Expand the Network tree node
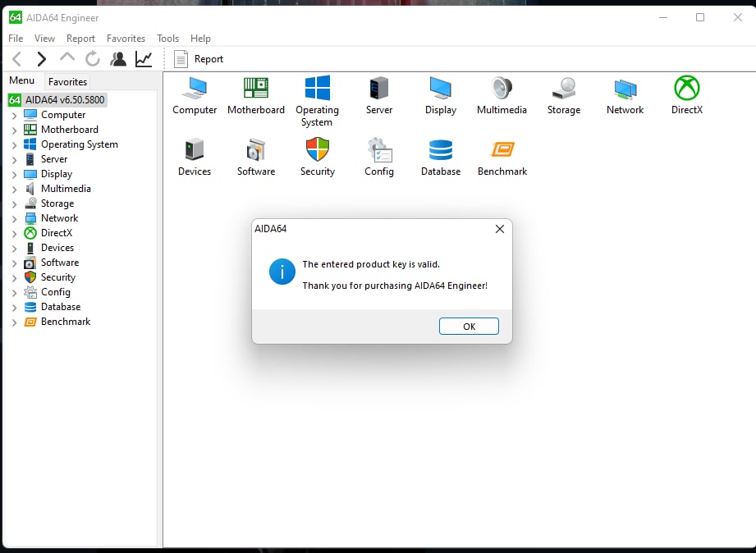The width and height of the screenshot is (756, 553). pos(15,219)
